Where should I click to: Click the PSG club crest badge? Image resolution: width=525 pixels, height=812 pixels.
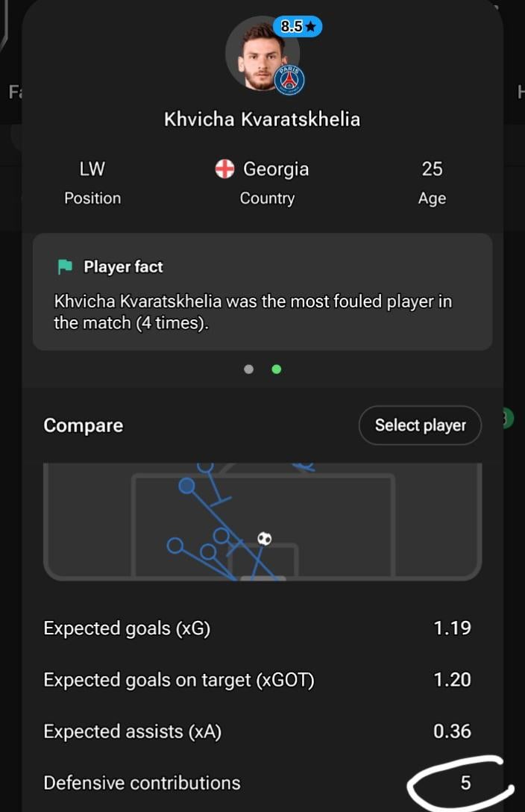(x=289, y=80)
